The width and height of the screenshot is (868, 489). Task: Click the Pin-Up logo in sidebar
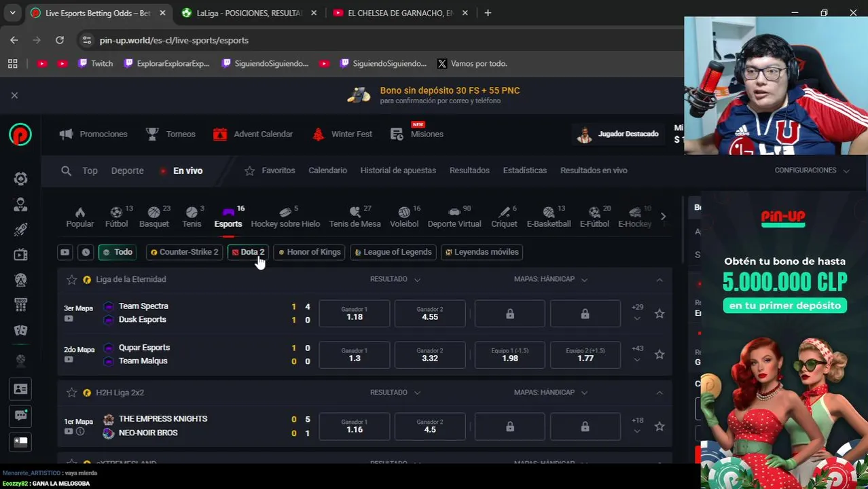tap(20, 134)
